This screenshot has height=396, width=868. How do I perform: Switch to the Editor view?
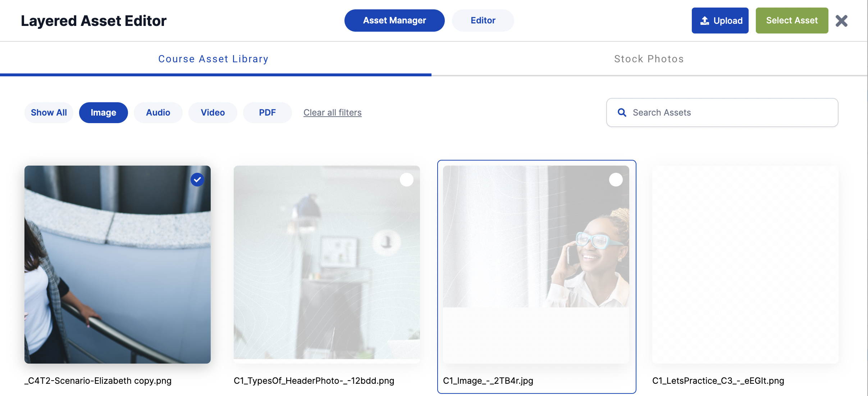coord(483,21)
